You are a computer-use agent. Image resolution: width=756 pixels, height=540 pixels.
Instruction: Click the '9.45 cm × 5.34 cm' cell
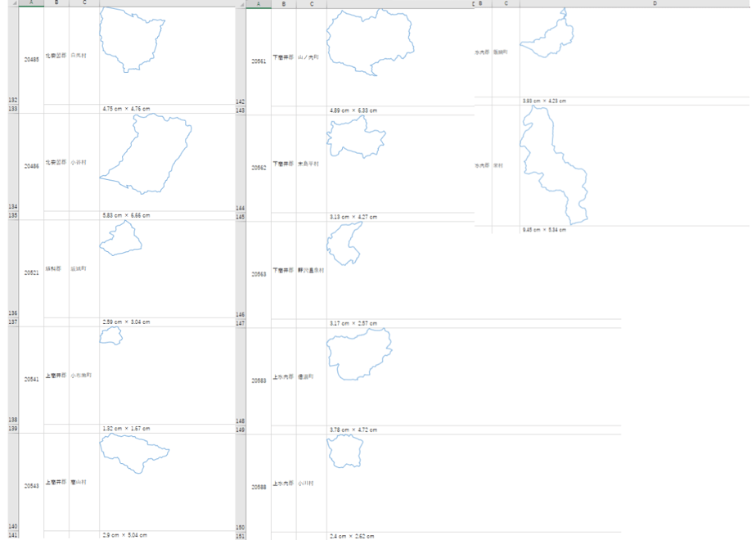[x=635, y=230]
